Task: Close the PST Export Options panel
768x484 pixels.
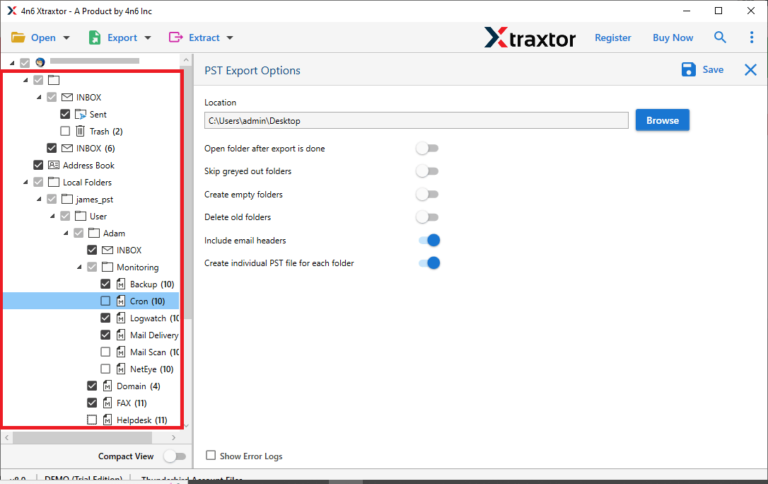Action: pos(750,70)
